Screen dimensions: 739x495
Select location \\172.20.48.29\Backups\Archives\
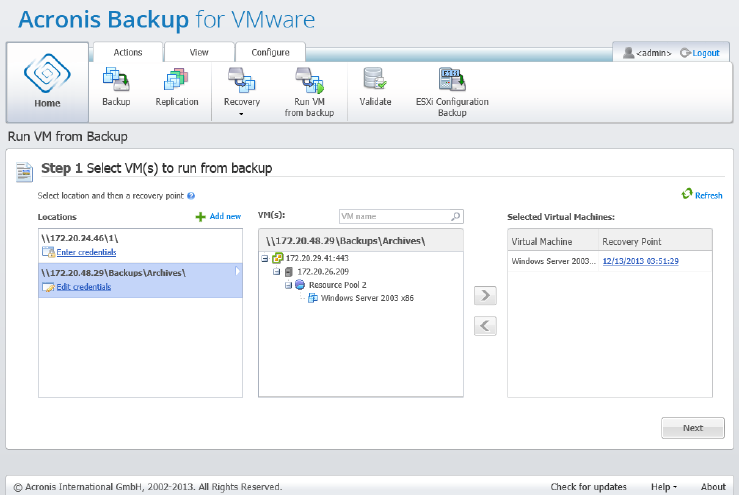point(140,280)
